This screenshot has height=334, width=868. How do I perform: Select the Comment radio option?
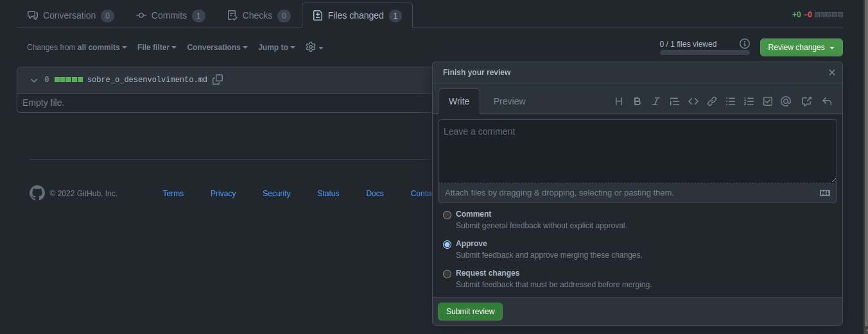pyautogui.click(x=447, y=215)
